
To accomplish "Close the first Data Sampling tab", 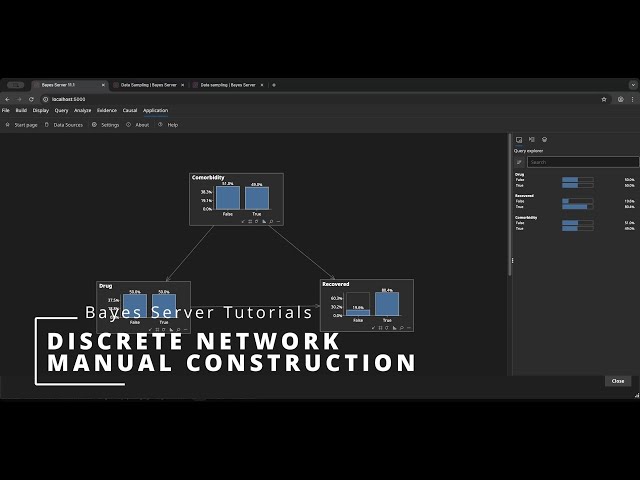I will tap(182, 85).
